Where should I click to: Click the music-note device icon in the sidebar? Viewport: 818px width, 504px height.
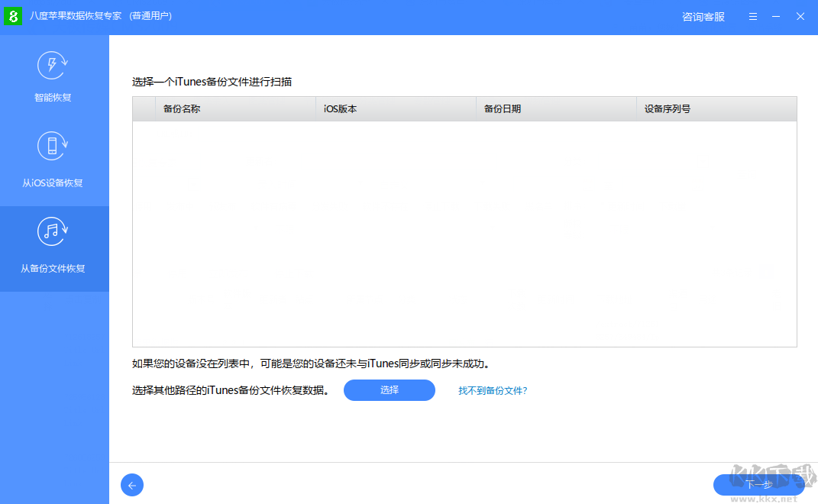coord(52,231)
